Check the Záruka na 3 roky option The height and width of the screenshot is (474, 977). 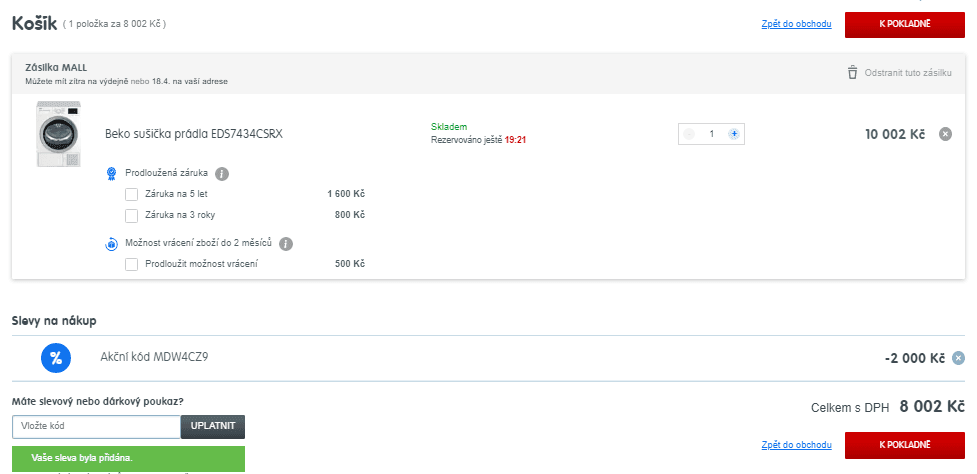(131, 216)
